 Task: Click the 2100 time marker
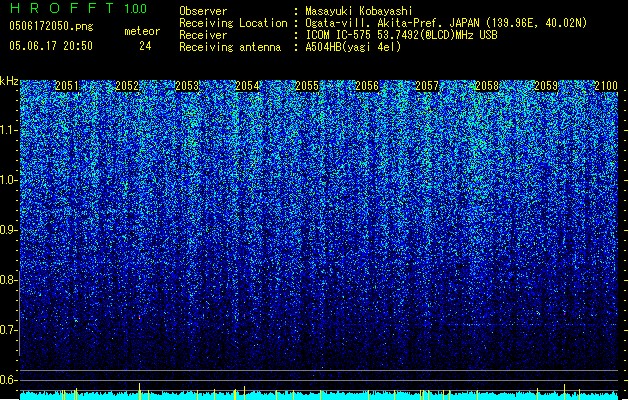(x=606, y=86)
